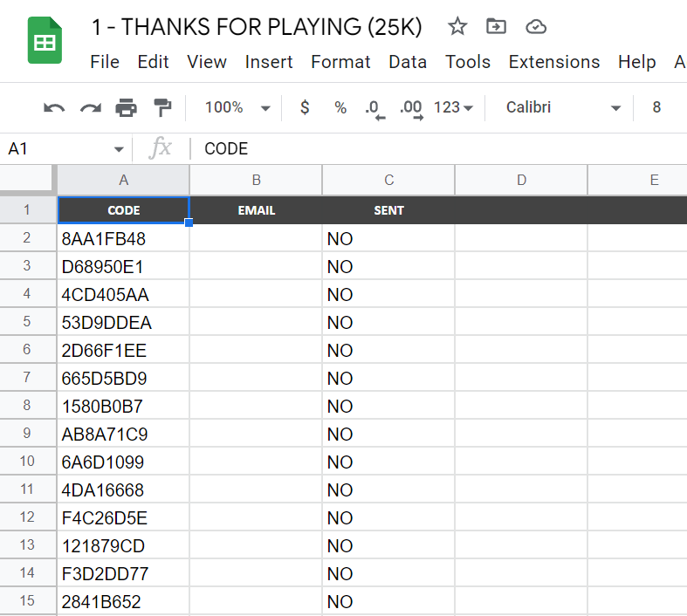Select cell with code 2D66F1EE
687x616 pixels.
(x=124, y=350)
